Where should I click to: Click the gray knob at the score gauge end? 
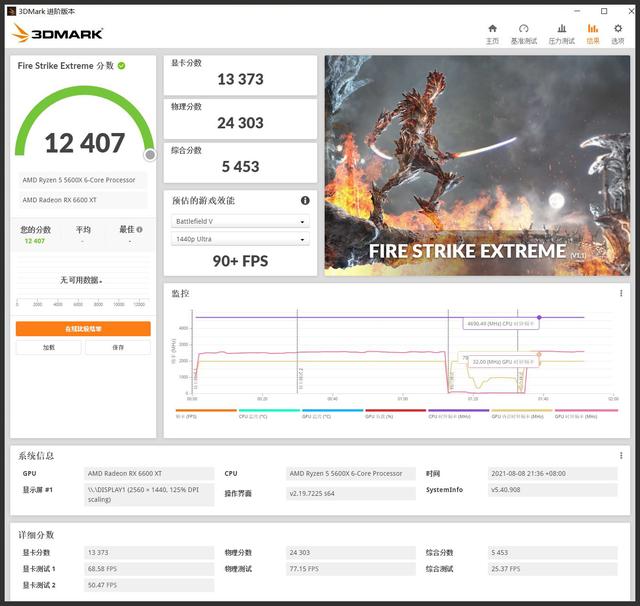[x=150, y=155]
